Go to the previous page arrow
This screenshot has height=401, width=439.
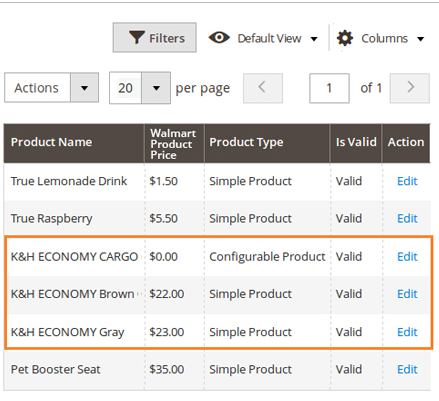point(263,88)
